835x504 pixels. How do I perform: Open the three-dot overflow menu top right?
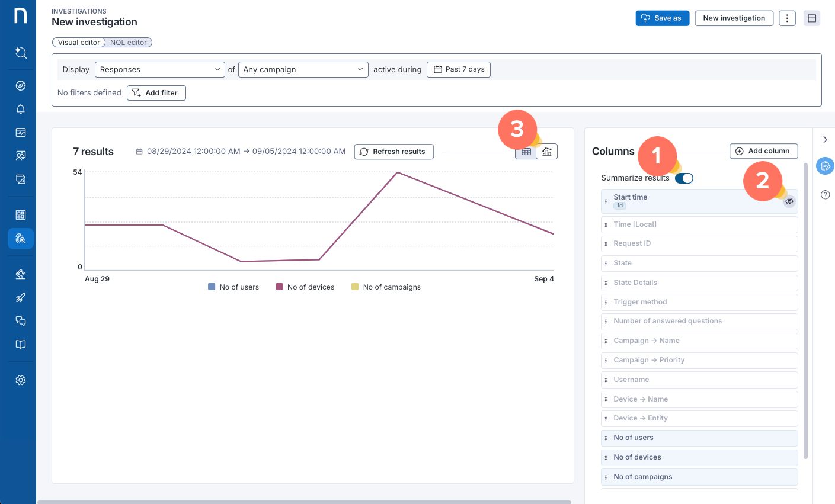pos(787,18)
